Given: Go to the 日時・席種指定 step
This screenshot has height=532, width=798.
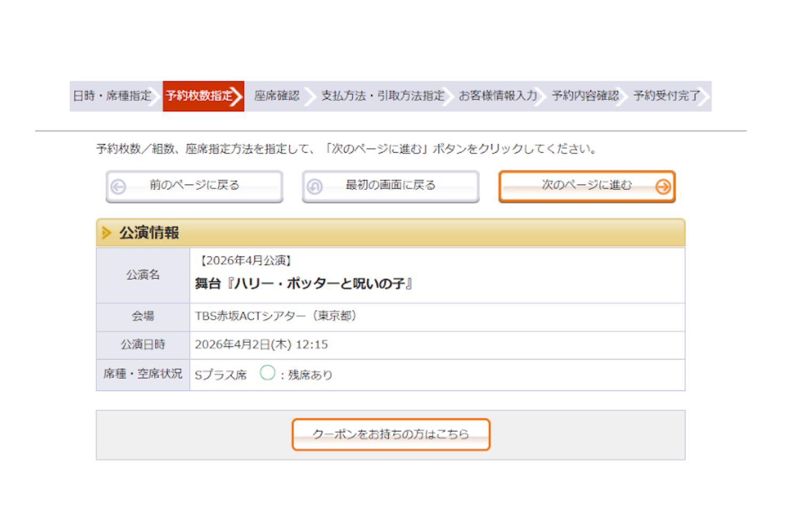Looking at the screenshot, I should (x=112, y=96).
